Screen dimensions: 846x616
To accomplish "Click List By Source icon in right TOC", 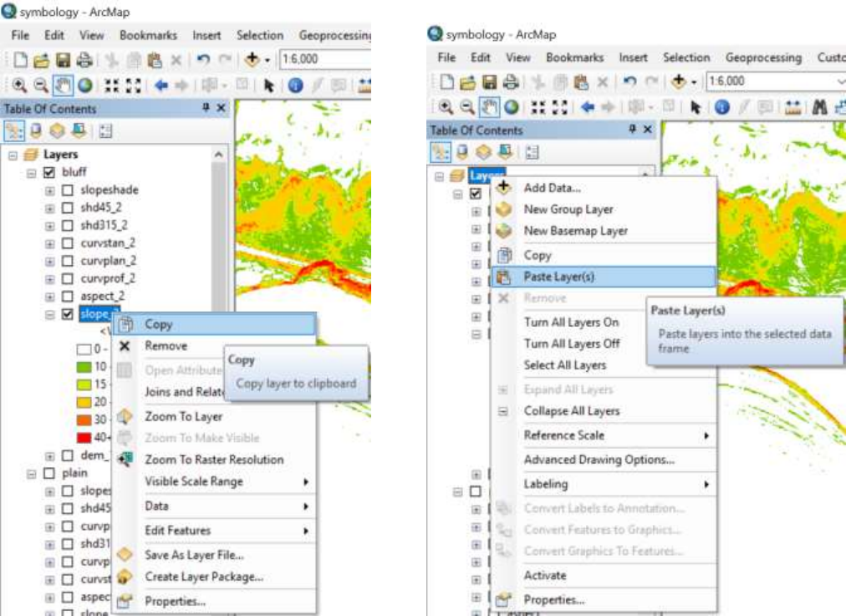I will pos(461,153).
